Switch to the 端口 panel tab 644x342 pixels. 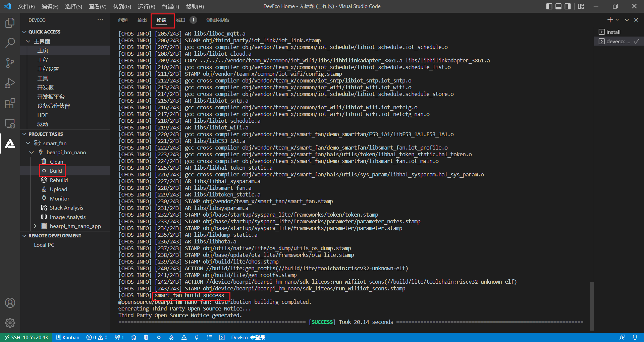pos(181,20)
